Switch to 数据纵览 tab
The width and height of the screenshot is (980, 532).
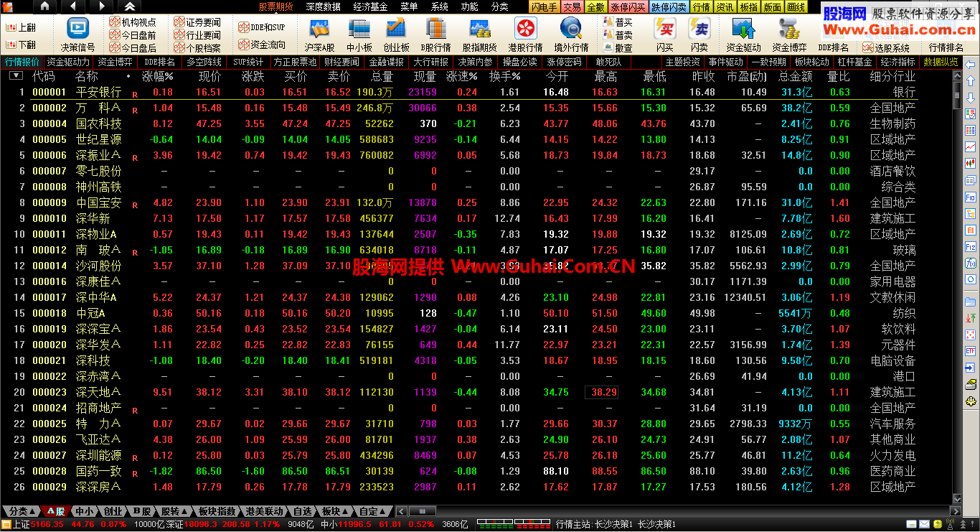tap(941, 62)
